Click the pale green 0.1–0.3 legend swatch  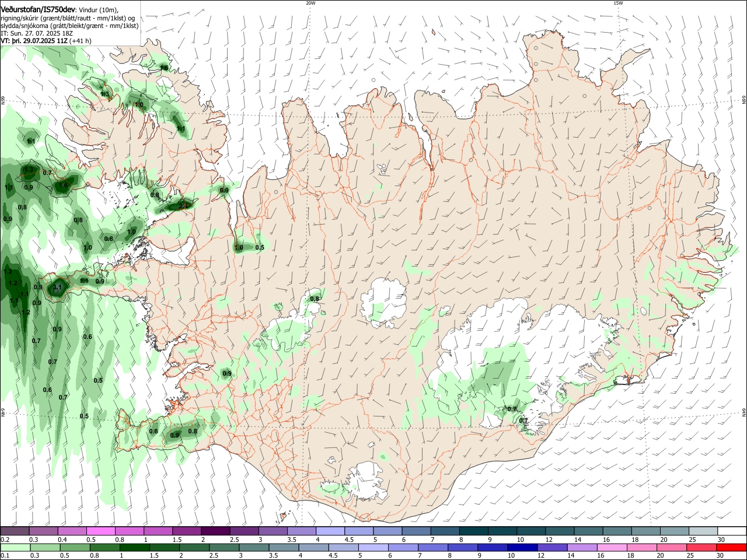(15, 548)
